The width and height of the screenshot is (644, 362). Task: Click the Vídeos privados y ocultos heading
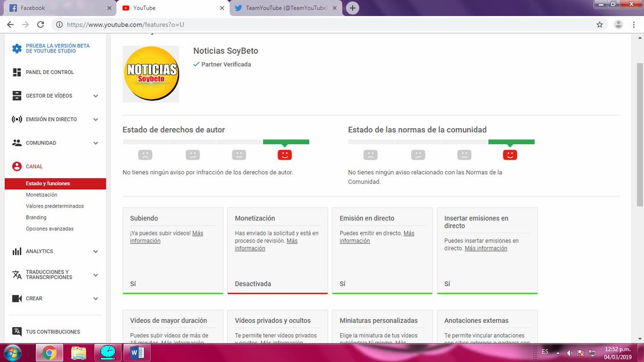273,321
